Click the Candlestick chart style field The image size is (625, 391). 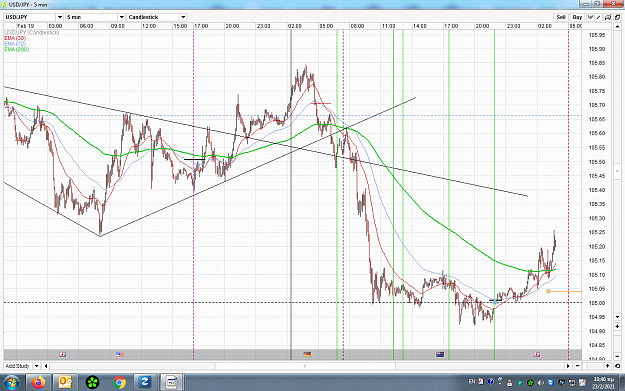tap(153, 17)
